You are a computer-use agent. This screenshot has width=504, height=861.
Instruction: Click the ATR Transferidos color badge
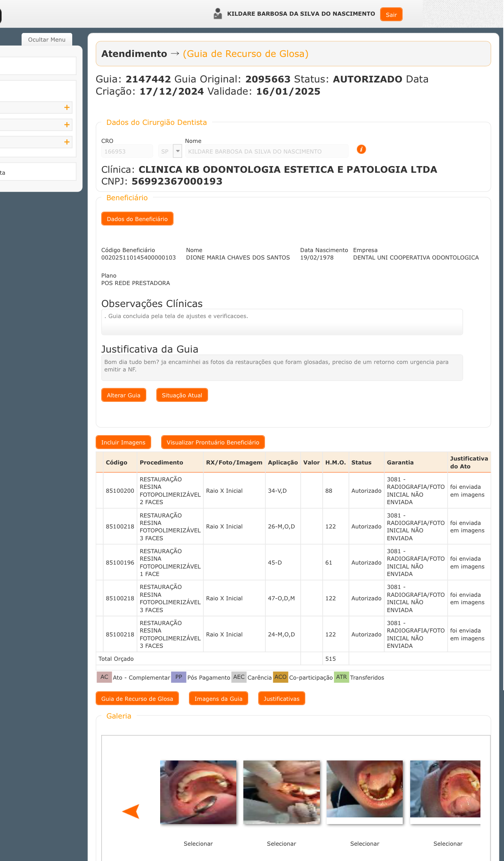click(x=341, y=677)
